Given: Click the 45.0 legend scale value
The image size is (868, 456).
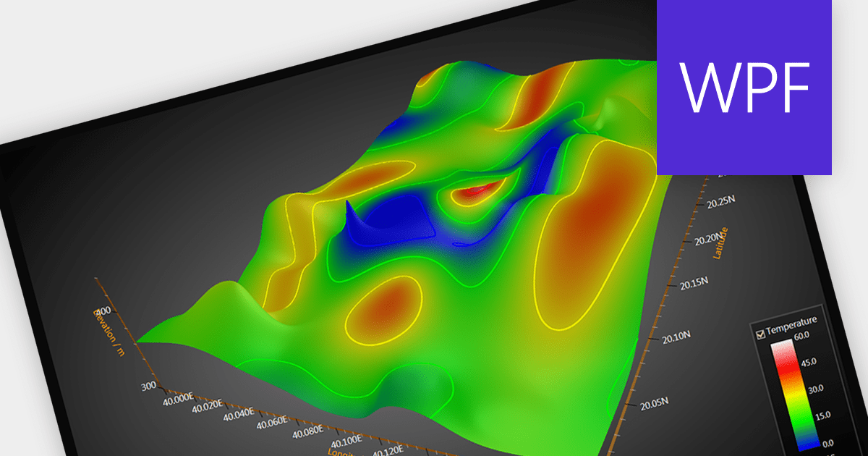Looking at the screenshot, I should pos(801,362).
